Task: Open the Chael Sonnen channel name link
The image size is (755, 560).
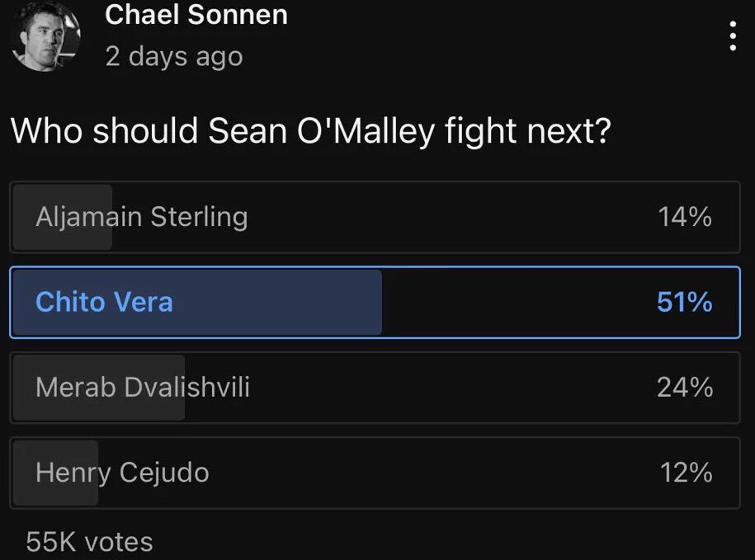Action: (x=196, y=14)
